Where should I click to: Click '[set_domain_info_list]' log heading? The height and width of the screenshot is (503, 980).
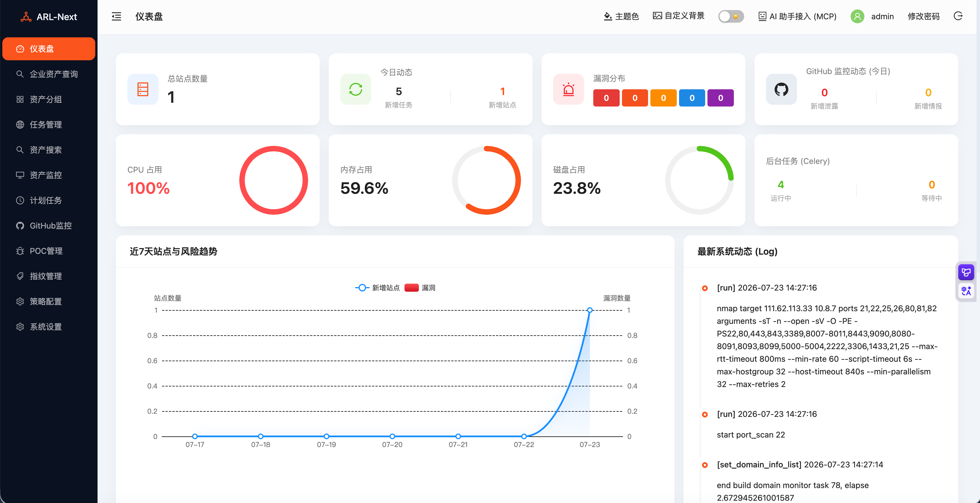pos(759,465)
